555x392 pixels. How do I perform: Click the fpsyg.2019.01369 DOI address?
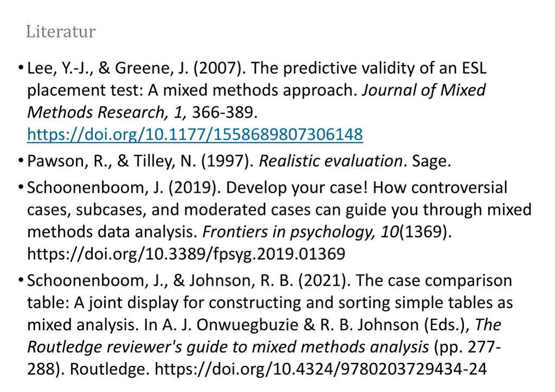186,254
